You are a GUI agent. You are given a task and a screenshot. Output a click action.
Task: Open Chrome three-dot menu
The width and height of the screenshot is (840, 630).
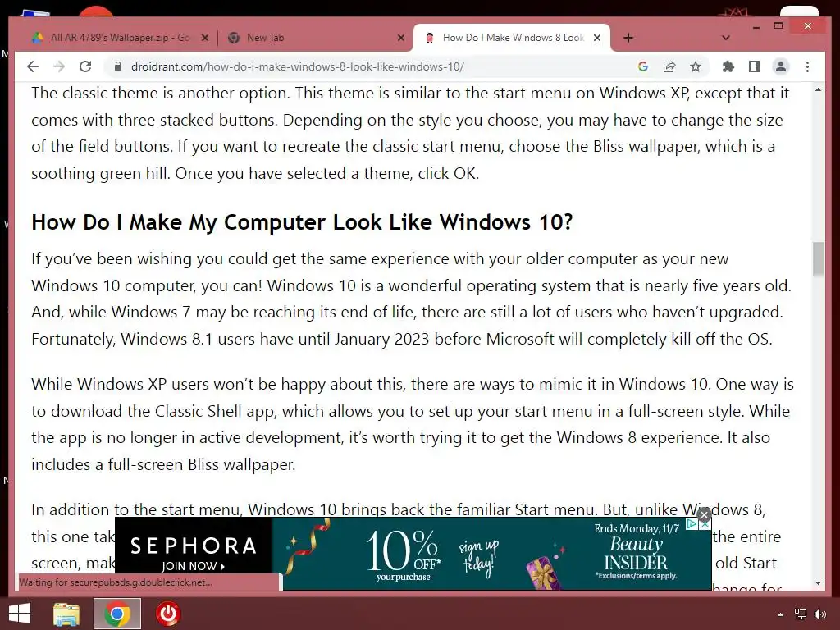807,66
